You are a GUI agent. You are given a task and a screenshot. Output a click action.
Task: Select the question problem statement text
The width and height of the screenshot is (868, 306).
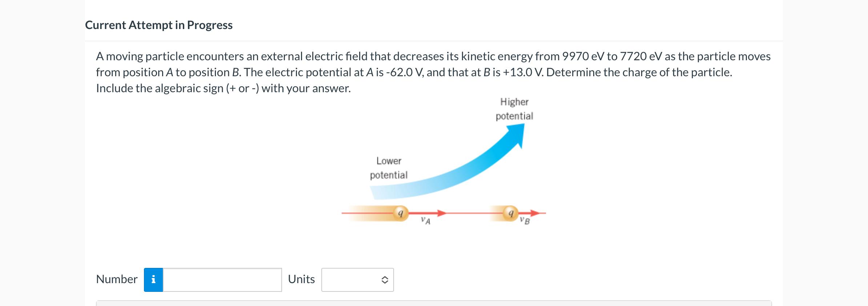pos(433,72)
